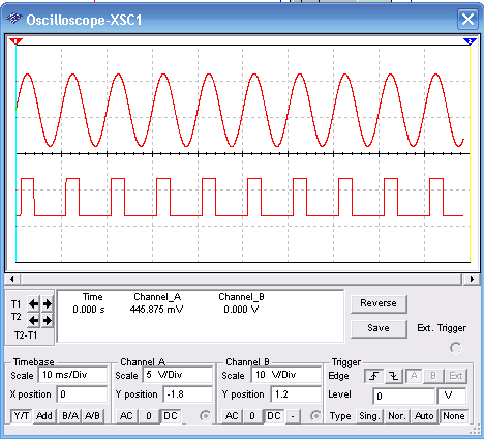Image resolution: width=487 pixels, height=442 pixels.
Task: Move T1 cursor left with arrow
Action: 33,304
